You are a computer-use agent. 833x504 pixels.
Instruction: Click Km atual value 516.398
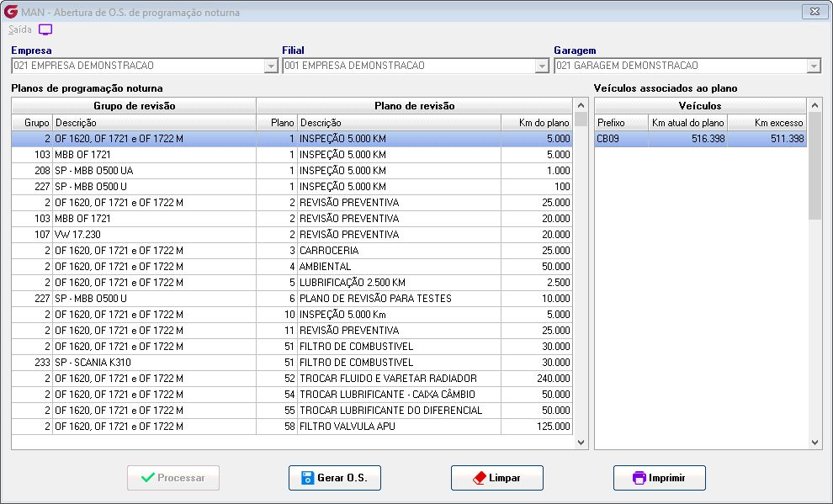[x=708, y=139]
